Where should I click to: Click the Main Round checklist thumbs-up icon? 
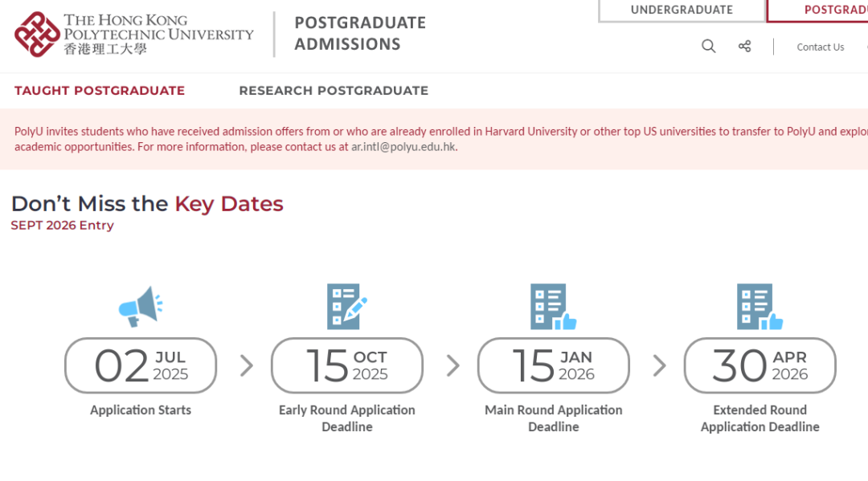[554, 307]
